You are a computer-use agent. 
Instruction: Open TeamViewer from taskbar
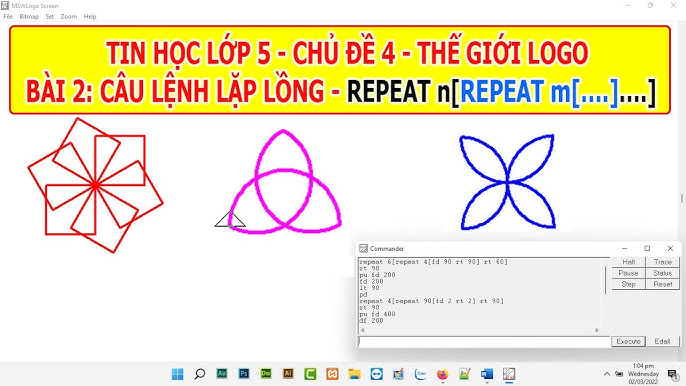[376, 374]
